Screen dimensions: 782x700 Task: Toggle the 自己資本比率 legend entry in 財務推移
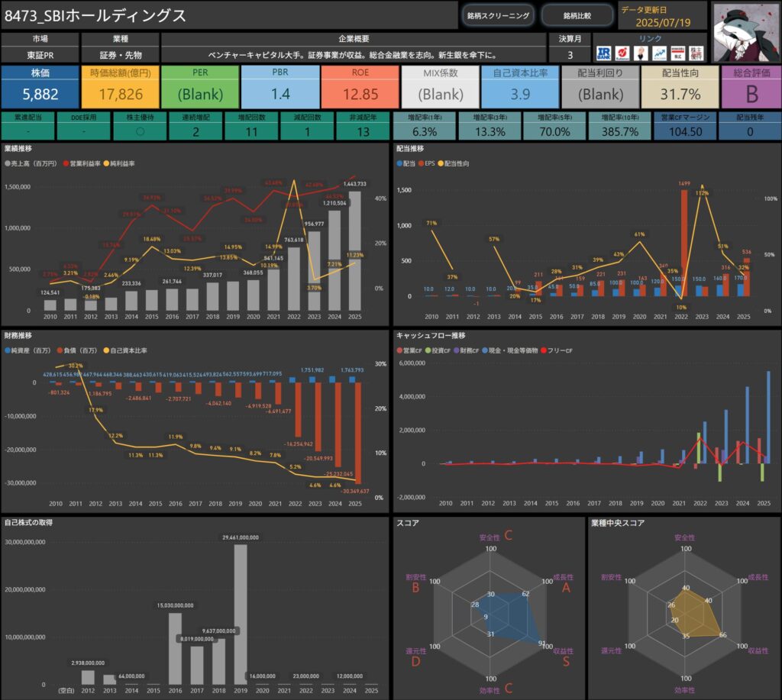pos(126,350)
